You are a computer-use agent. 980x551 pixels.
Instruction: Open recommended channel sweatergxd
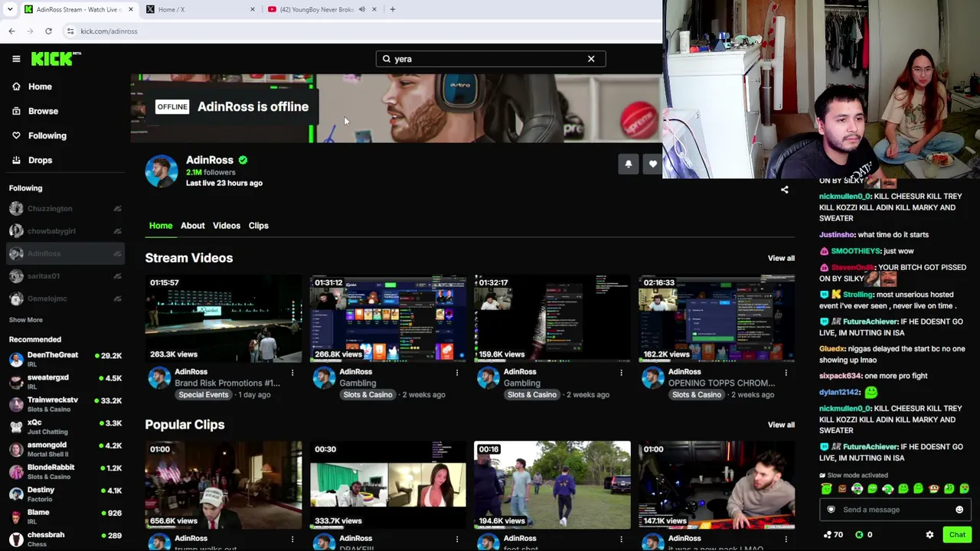66,382
